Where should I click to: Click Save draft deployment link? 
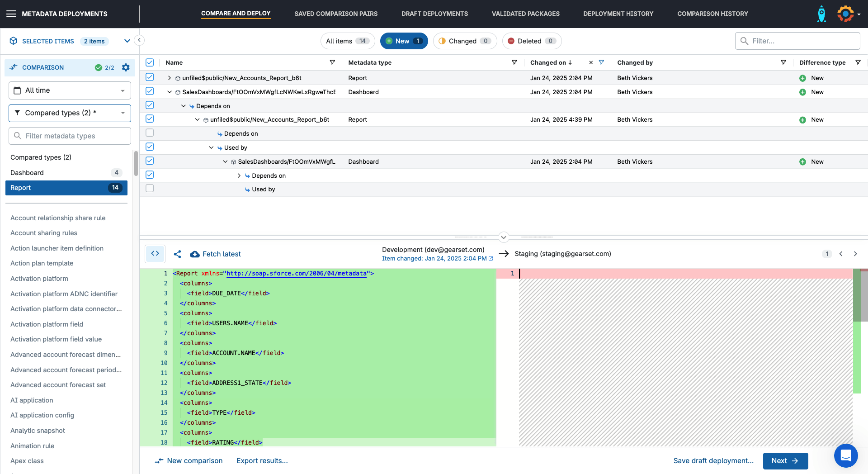pos(713,461)
